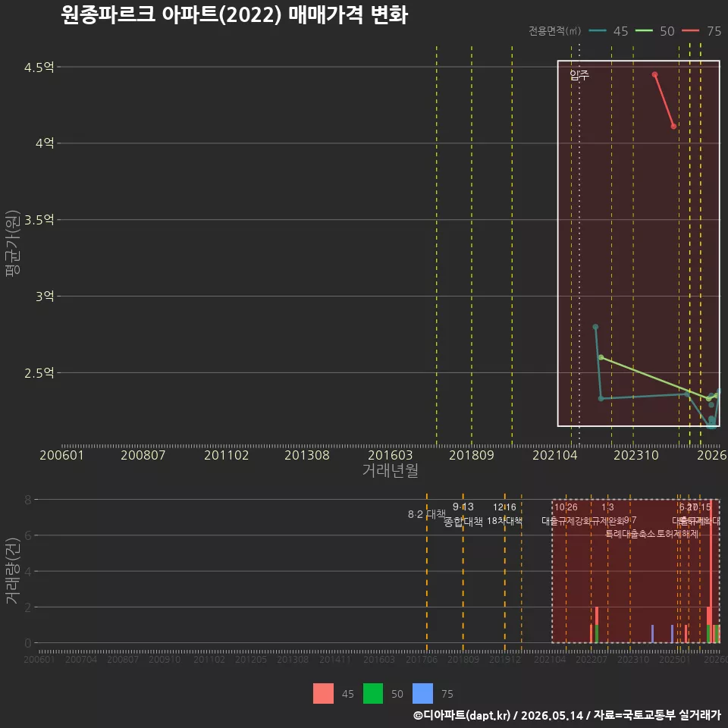Select the teal 45 line legend entry
The height and width of the screenshot is (728, 728).
tap(608, 31)
